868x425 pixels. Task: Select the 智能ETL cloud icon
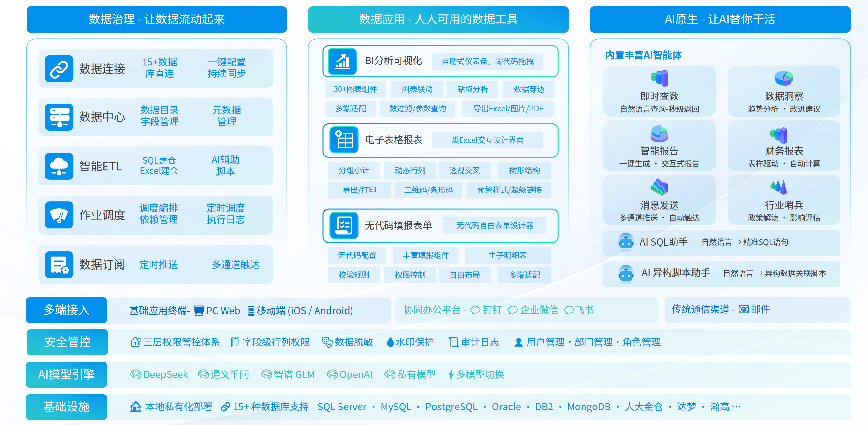tap(59, 166)
